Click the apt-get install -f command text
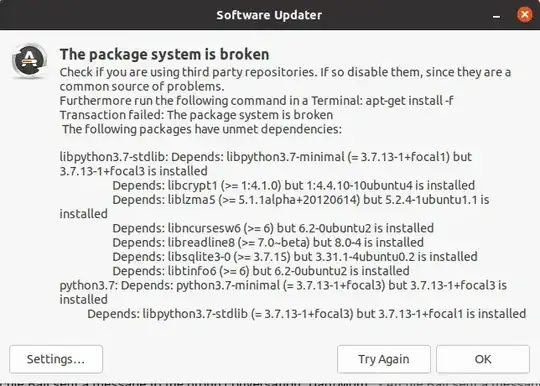Image resolution: width=540 pixels, height=386 pixels. click(409, 101)
